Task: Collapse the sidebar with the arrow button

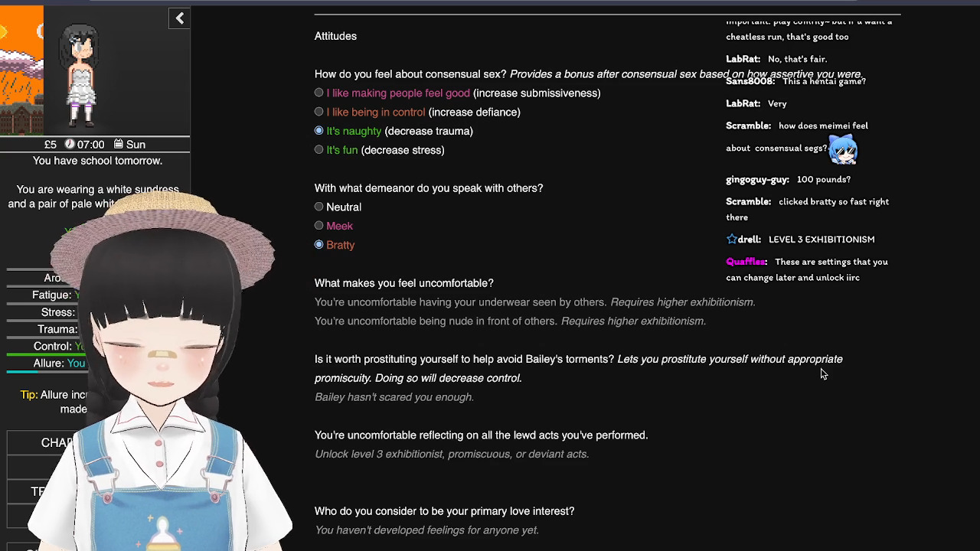Action: pos(179,18)
